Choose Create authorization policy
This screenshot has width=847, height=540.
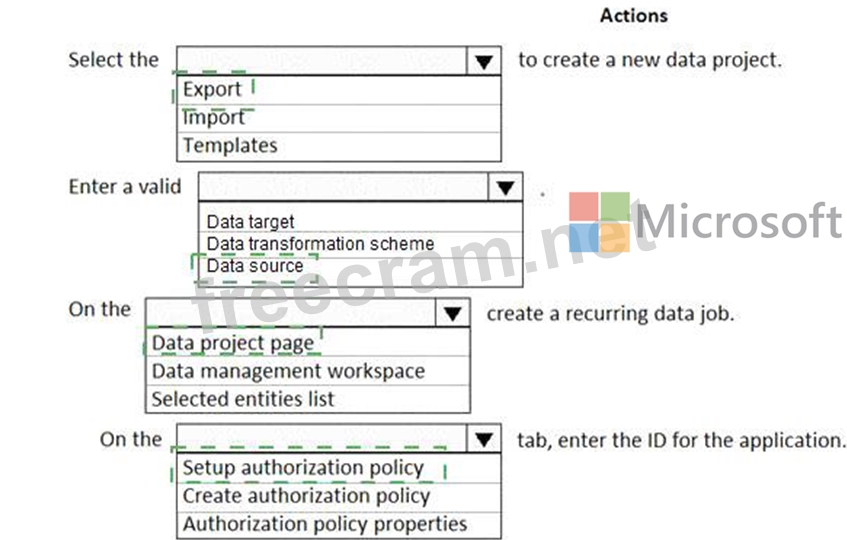306,496
